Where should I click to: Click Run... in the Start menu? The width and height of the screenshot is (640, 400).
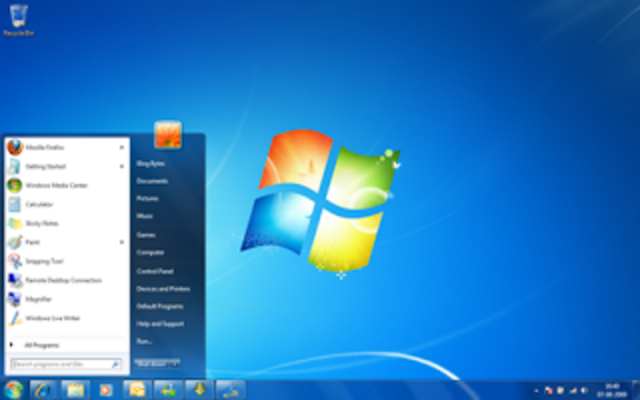click(144, 341)
